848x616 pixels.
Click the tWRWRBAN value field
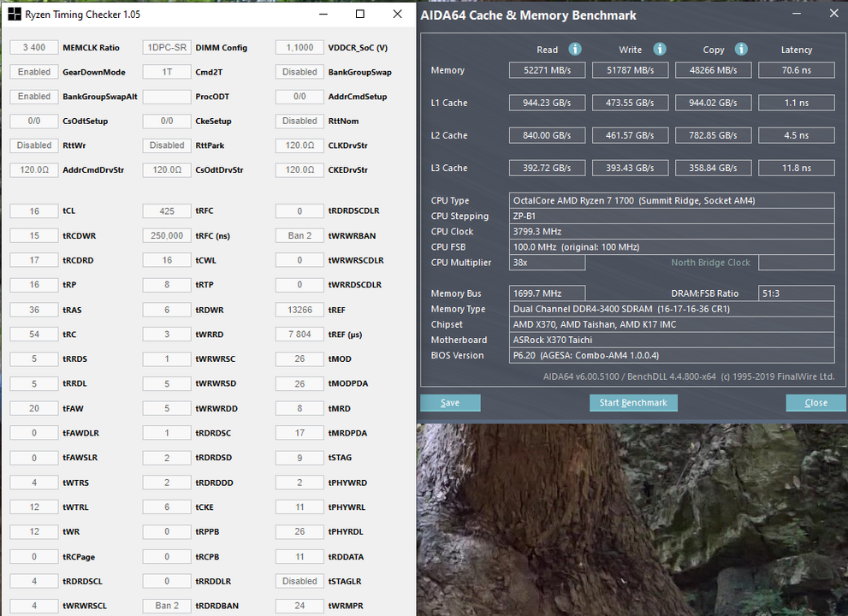pos(299,236)
